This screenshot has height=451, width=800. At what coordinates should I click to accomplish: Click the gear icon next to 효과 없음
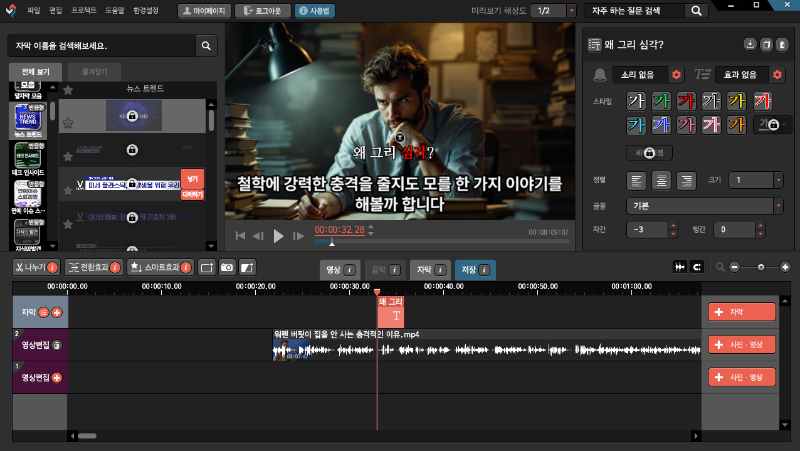click(777, 75)
